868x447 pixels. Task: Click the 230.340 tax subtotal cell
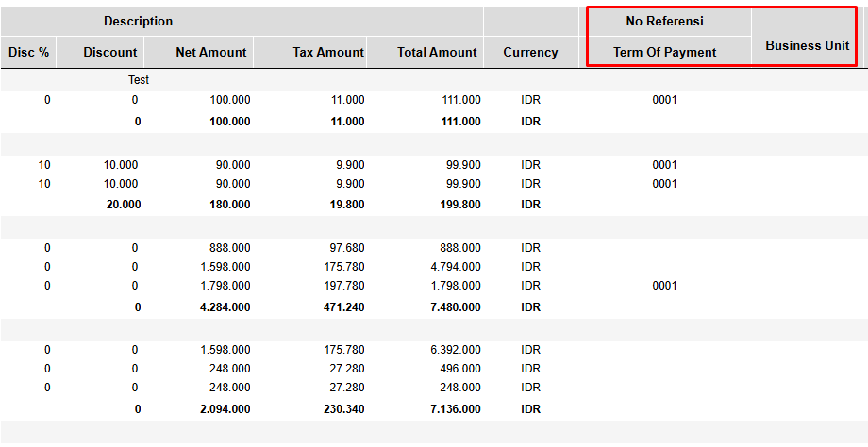pyautogui.click(x=343, y=409)
